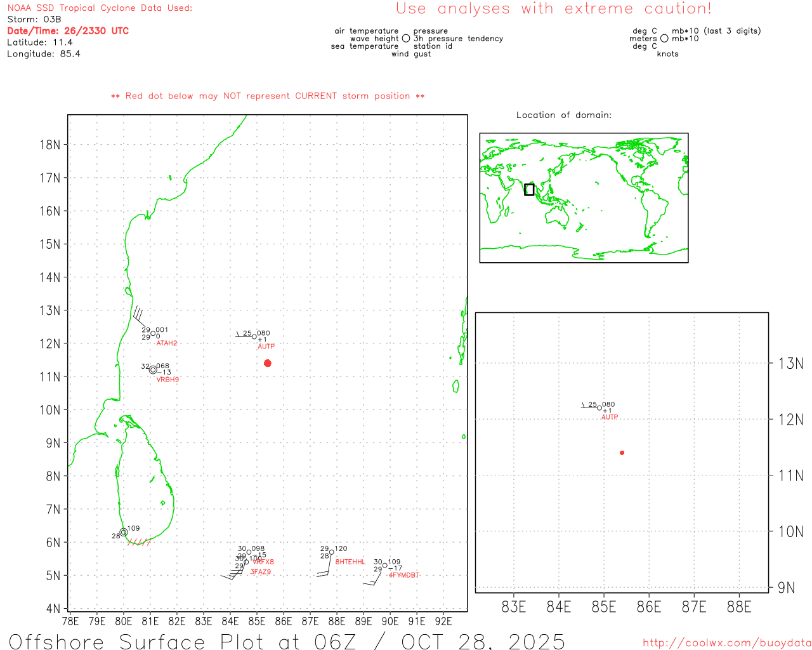Click the 'wind gust' legend text
The image size is (812, 650).
coord(411,54)
